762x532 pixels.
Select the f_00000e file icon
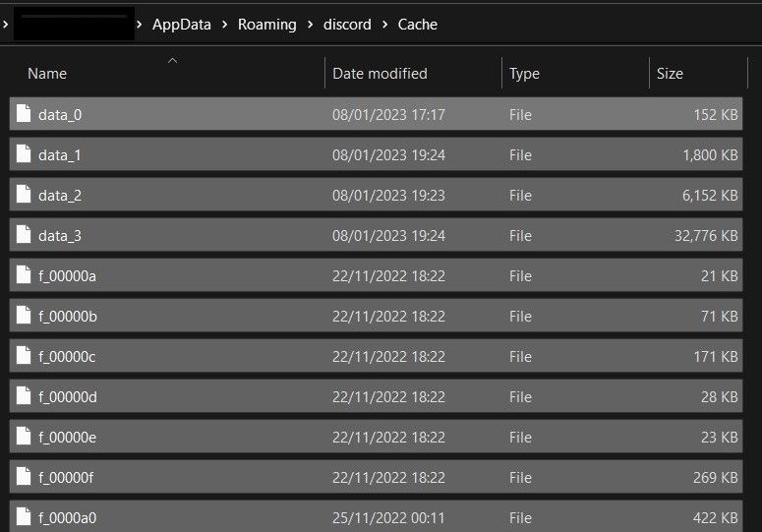(x=25, y=437)
